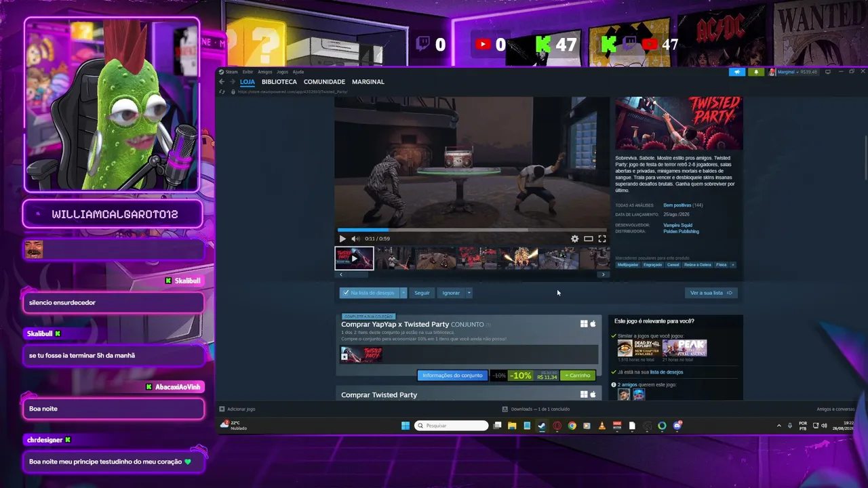
Task: Open File Explorer from the taskbar
Action: tap(512, 426)
